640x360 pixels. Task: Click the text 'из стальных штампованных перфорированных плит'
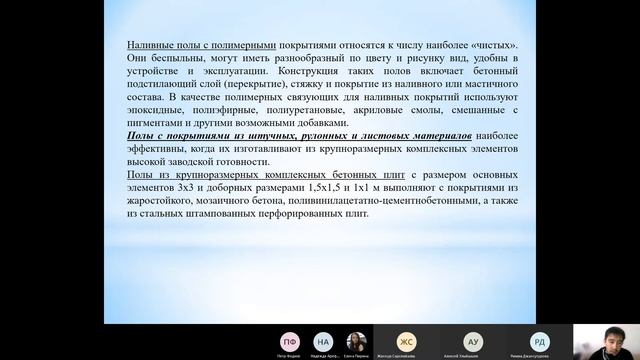coord(247,213)
